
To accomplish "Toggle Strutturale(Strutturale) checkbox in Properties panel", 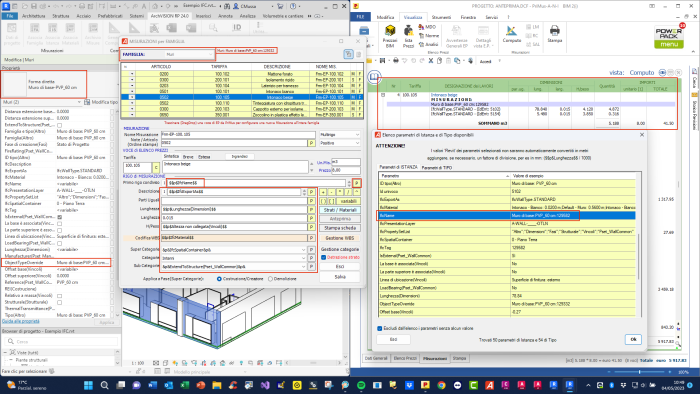I will 59,302.
